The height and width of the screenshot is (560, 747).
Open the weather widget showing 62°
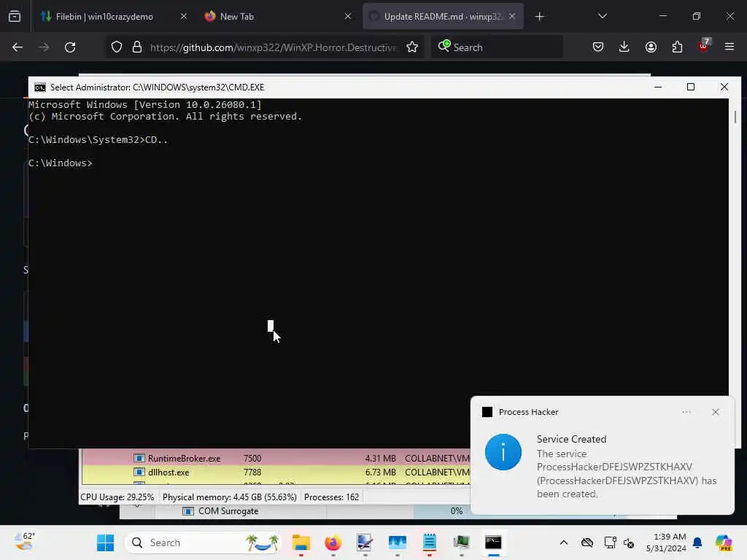(25, 542)
